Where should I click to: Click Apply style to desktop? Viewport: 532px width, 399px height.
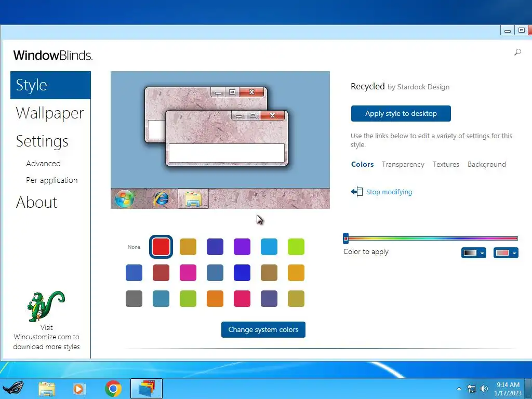coord(401,113)
